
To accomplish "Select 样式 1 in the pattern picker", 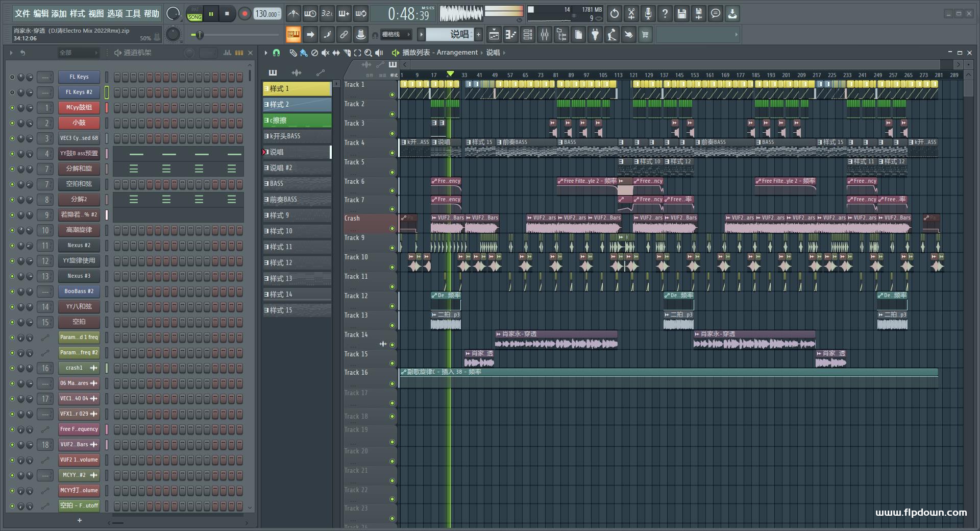I will coord(297,88).
